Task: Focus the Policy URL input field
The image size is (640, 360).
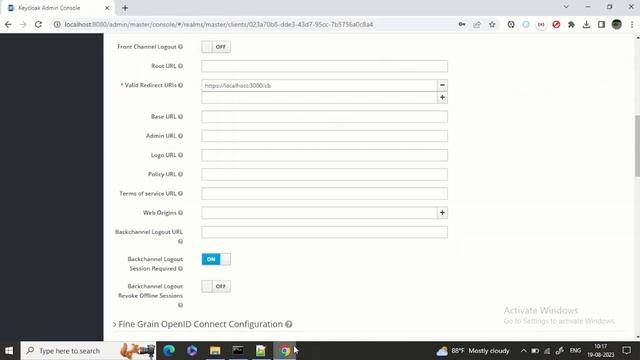Action: (324, 174)
